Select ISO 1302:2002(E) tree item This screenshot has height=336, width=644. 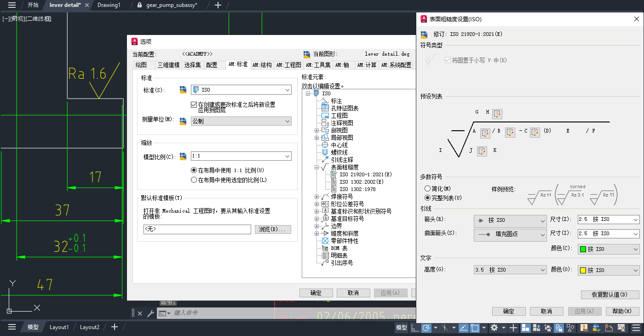coord(362,182)
